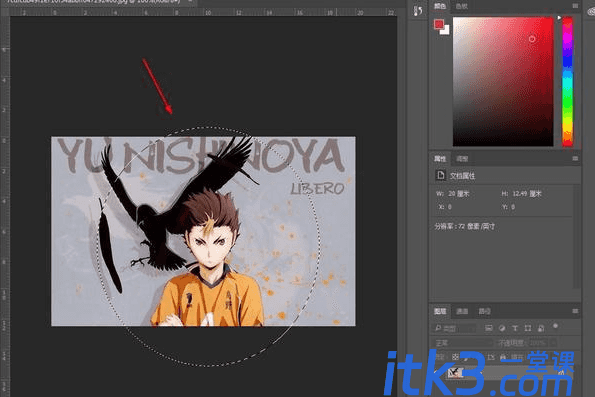Click the H: 12.49 厘米 height value
Screen dimensions: 595x397
click(x=521, y=194)
